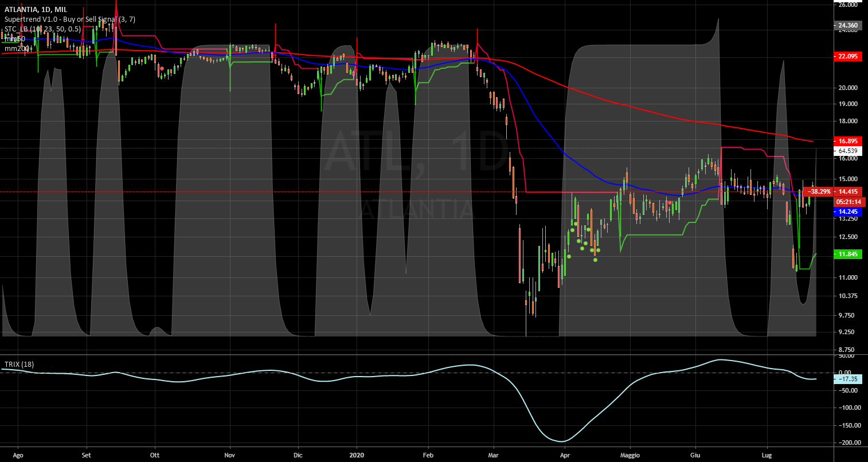Click the red 22.095 price label
This screenshot has width=868, height=462.
pos(848,56)
